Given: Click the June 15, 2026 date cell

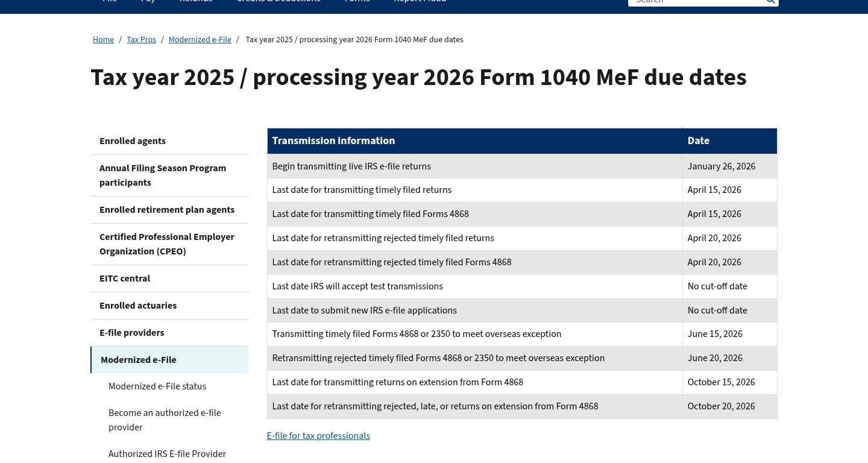Looking at the screenshot, I should point(730,335).
